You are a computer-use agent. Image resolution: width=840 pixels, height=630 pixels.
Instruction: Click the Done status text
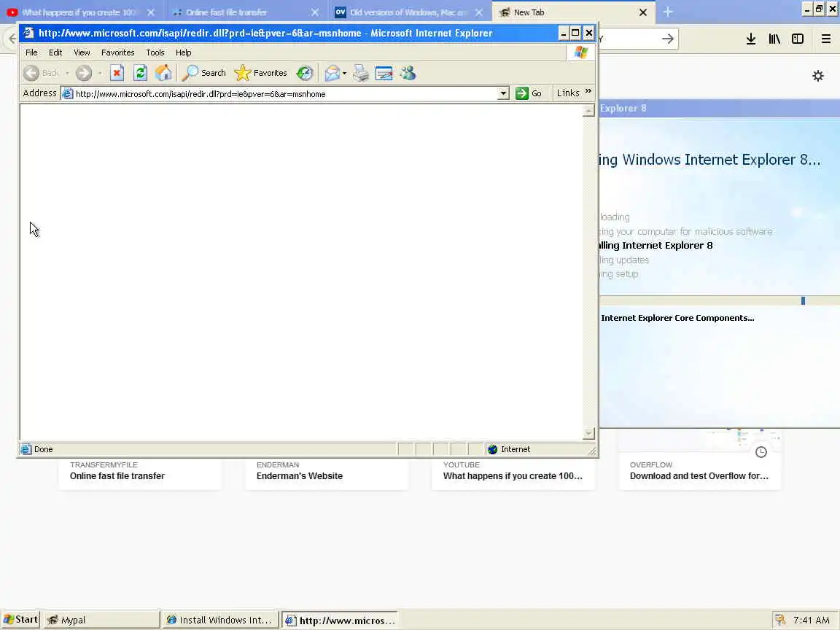(x=44, y=449)
